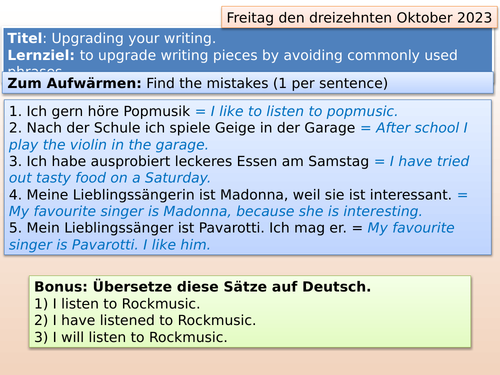Select bonus item 'I will listen to Rockmusic.'
The height and width of the screenshot is (375, 500).
131,337
